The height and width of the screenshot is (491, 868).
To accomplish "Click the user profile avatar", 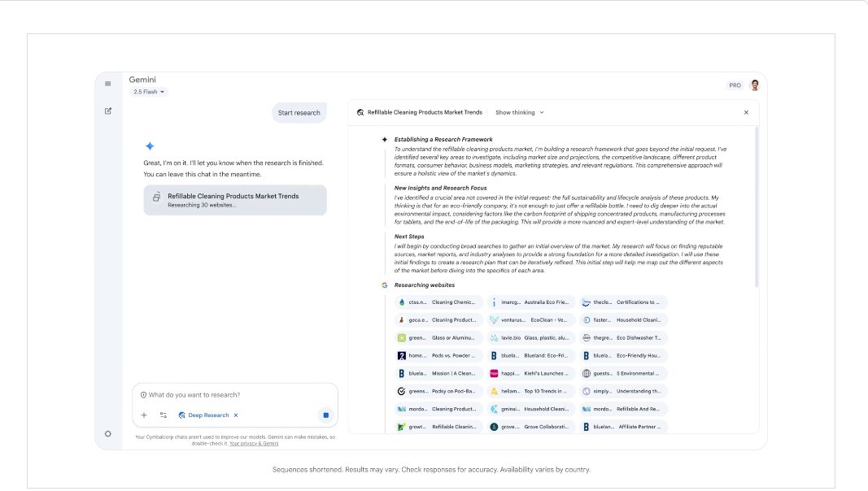I will (x=755, y=85).
